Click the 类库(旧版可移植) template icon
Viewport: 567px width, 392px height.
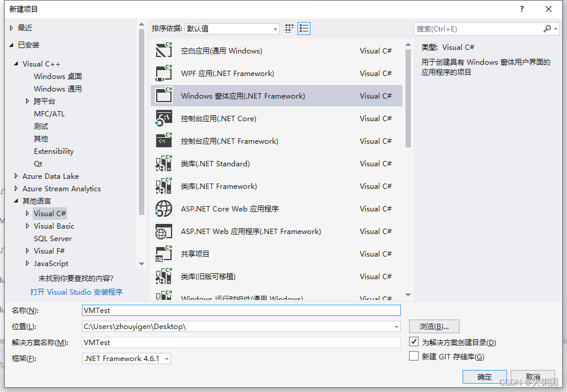click(x=164, y=276)
